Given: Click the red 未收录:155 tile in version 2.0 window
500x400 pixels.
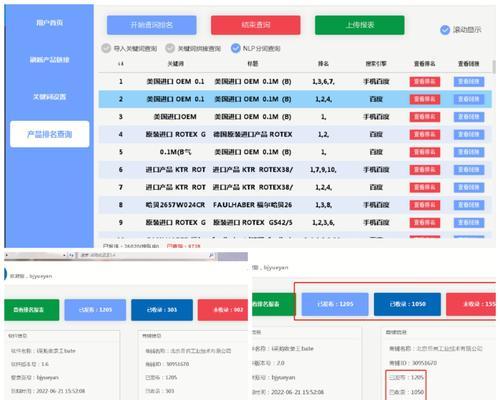Looking at the screenshot, I should point(471,304).
